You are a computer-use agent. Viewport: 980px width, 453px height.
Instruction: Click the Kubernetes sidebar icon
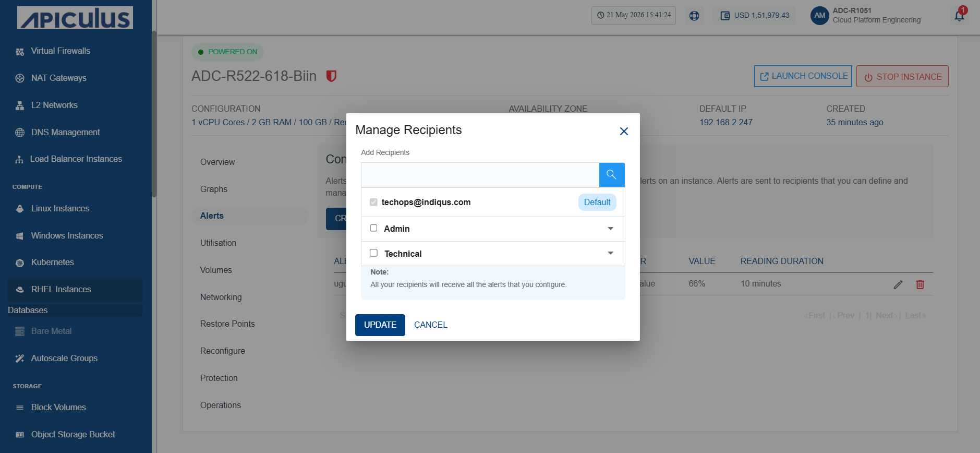(20, 263)
